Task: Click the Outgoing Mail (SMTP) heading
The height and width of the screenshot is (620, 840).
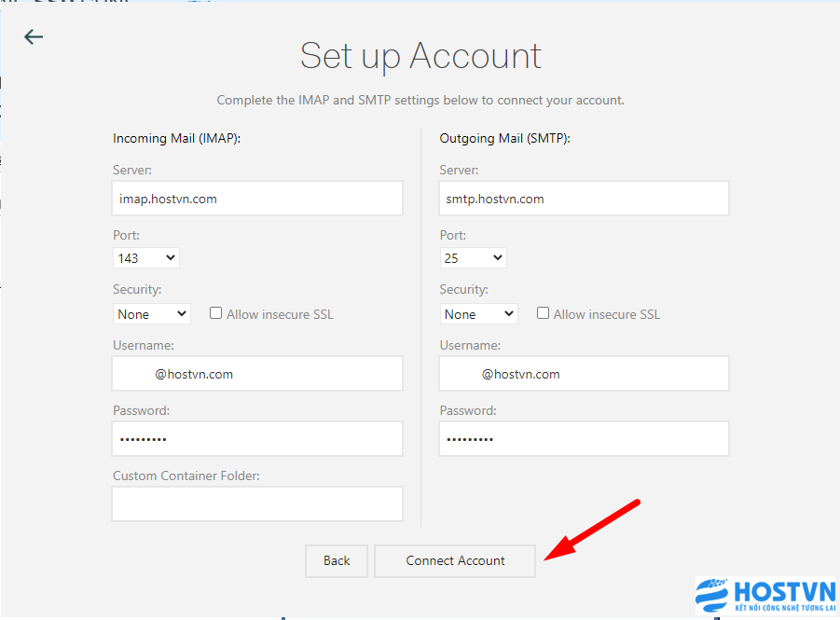Action: [x=504, y=138]
